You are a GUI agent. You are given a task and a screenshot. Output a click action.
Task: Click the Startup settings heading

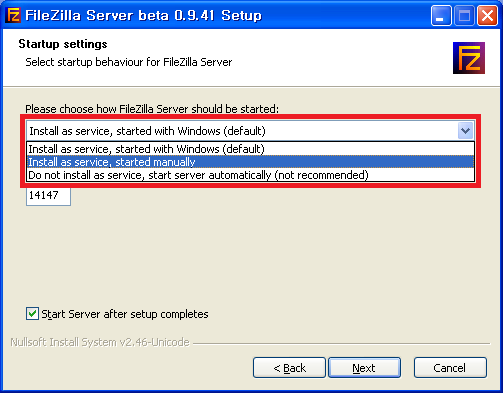63,44
